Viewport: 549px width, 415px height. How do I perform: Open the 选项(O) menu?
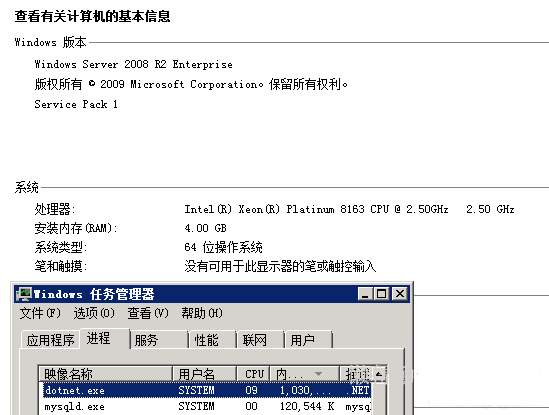pos(94,313)
